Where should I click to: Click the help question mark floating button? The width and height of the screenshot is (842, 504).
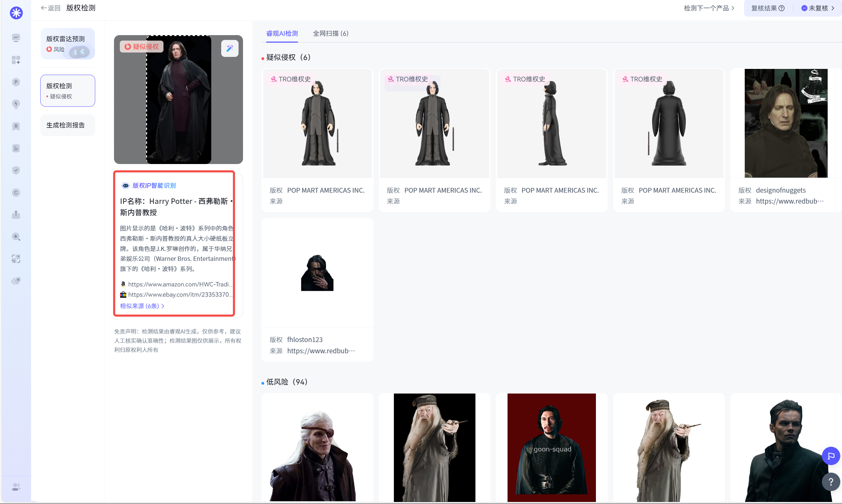[x=831, y=481]
